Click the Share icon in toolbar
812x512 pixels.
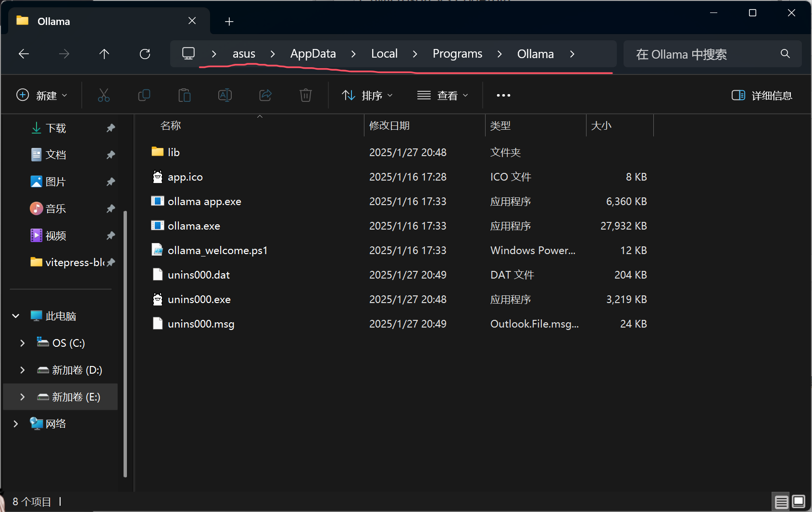tap(265, 95)
